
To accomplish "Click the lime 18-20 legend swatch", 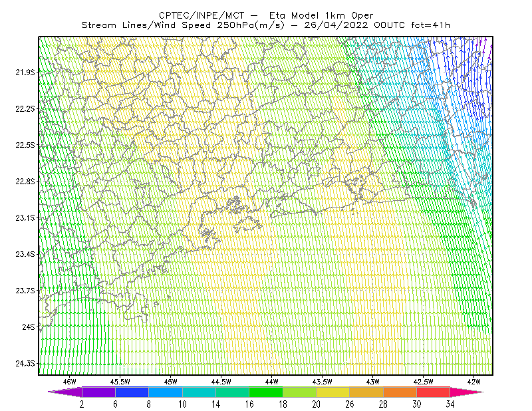I will 300,392.
